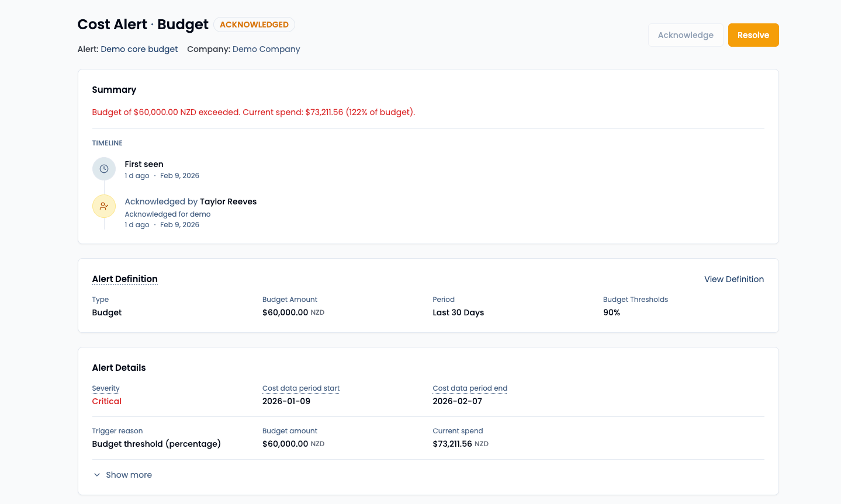Click Taylor Reeves in the timeline
The image size is (841, 504).
[x=228, y=201]
